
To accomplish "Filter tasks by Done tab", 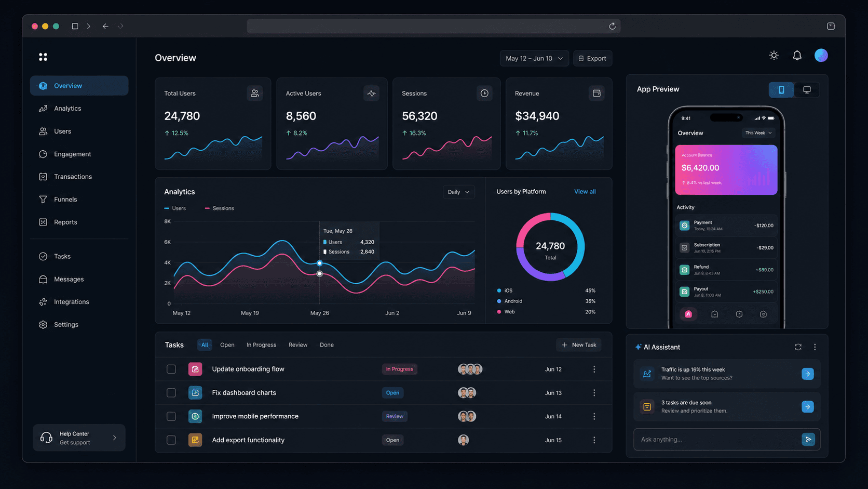I will pyautogui.click(x=327, y=345).
